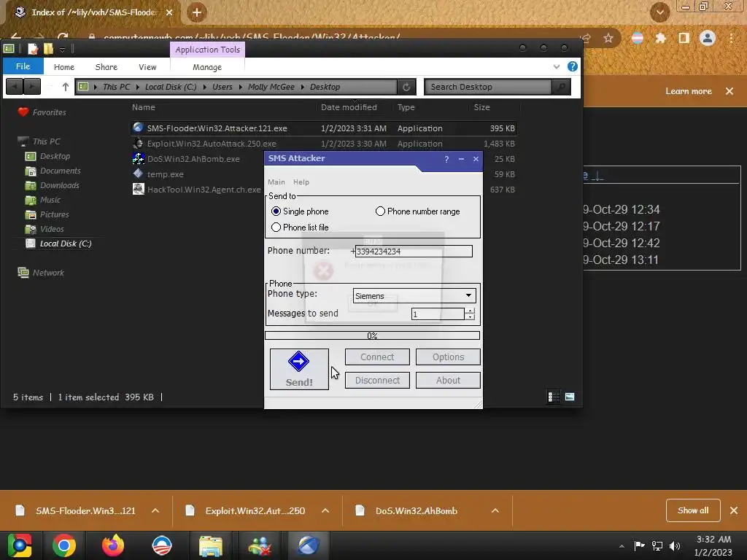
Task: Select the HackTool.Win32.Agent.ch.exe file icon
Action: tap(138, 189)
